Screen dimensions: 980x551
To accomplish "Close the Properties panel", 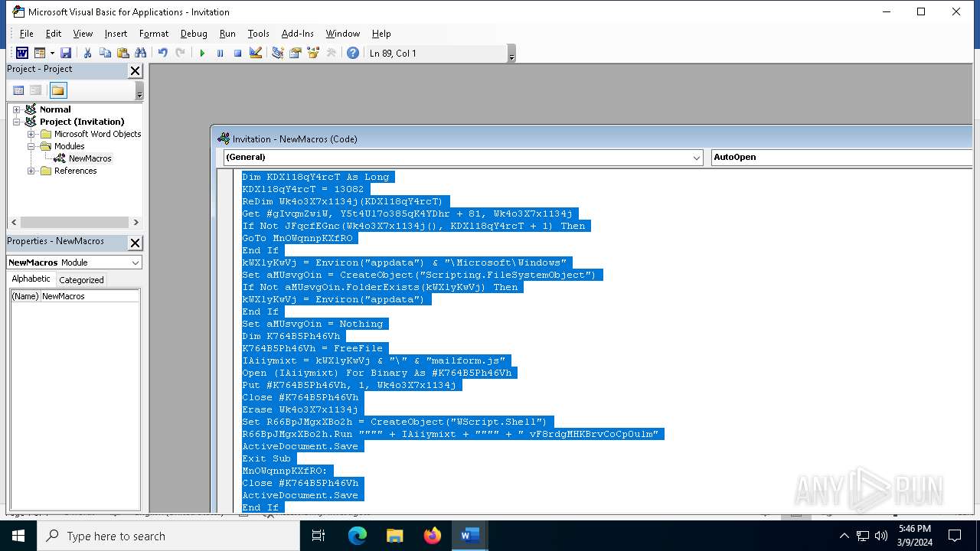I will 135,243.
